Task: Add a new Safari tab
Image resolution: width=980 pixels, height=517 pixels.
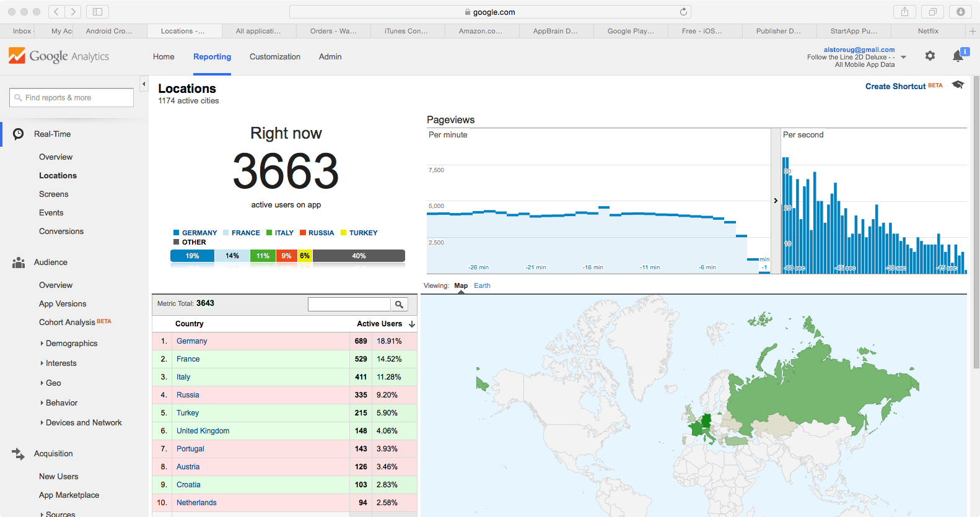Action: pyautogui.click(x=973, y=31)
